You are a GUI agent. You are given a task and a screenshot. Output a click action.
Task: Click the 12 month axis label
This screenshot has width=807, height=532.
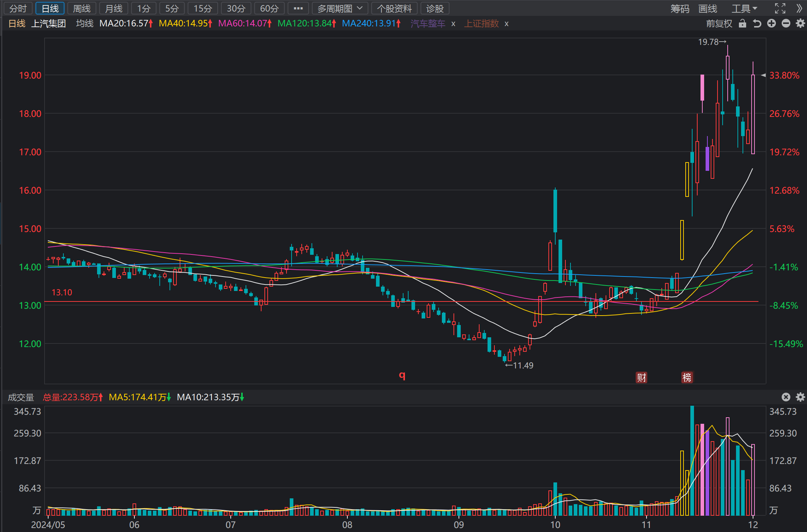[753, 525]
